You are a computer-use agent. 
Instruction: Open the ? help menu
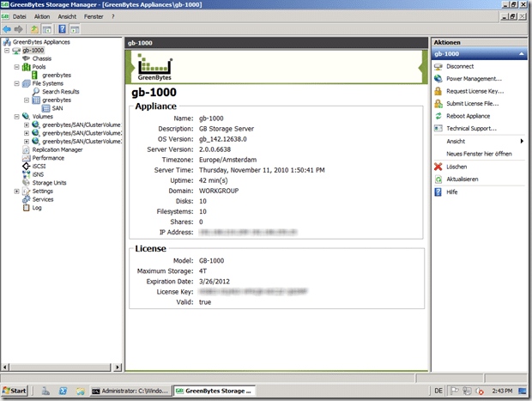tap(113, 16)
